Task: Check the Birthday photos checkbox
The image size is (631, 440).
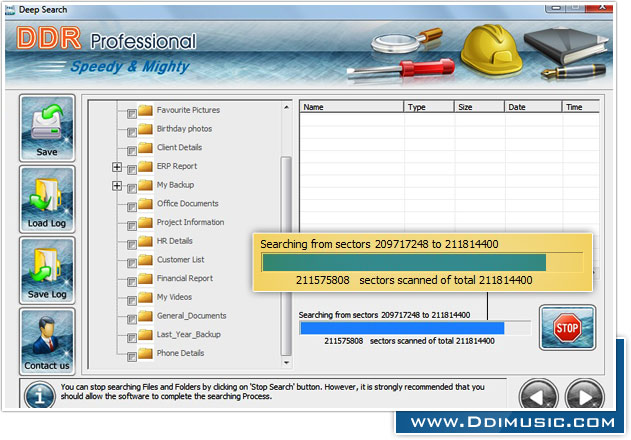Action: (x=132, y=132)
